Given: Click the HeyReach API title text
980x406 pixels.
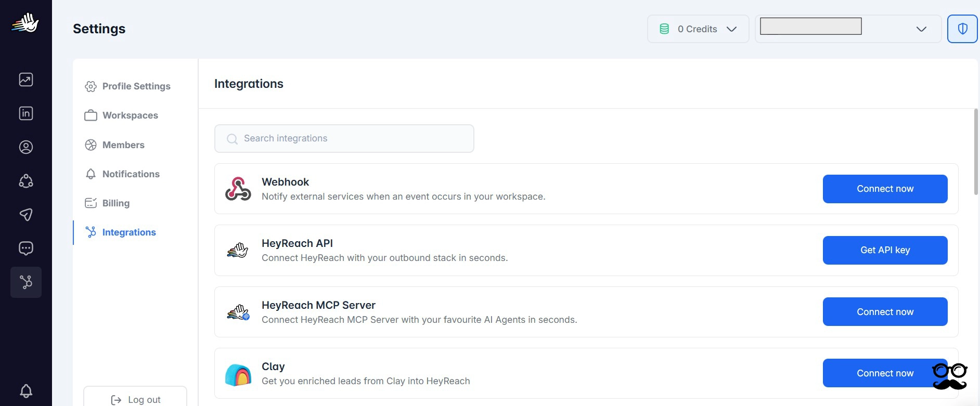Looking at the screenshot, I should click(297, 243).
